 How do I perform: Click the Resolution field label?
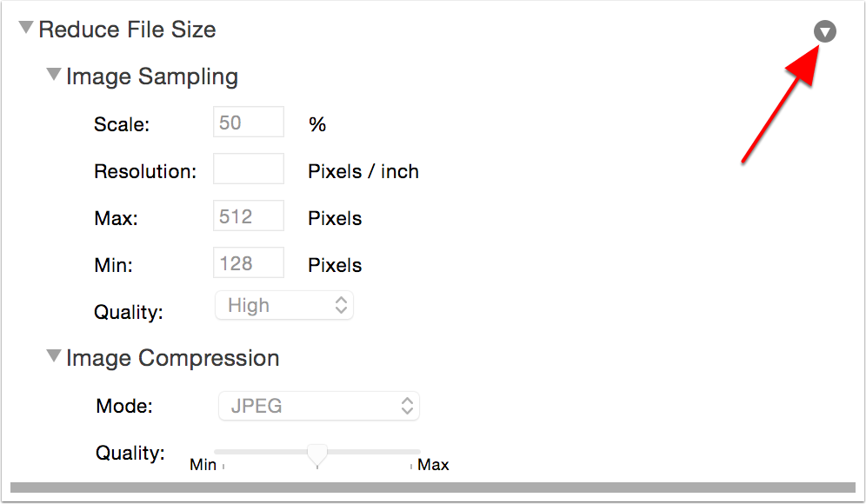145,171
